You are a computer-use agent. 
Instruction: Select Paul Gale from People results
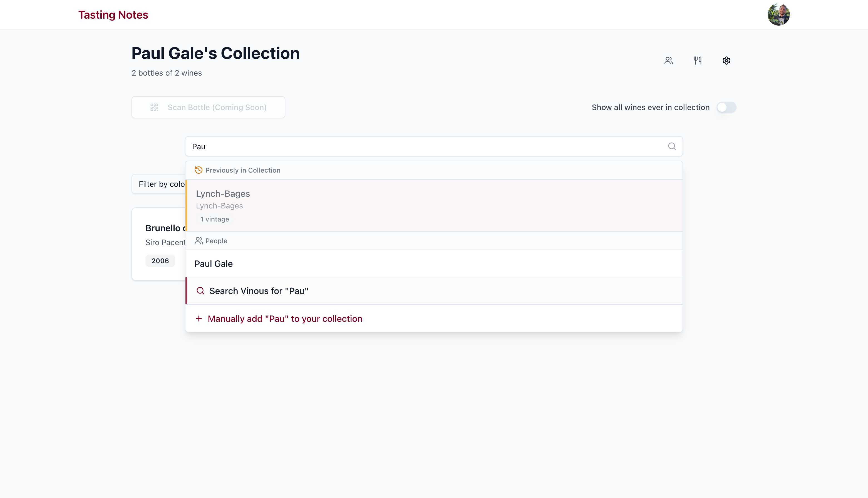point(434,264)
